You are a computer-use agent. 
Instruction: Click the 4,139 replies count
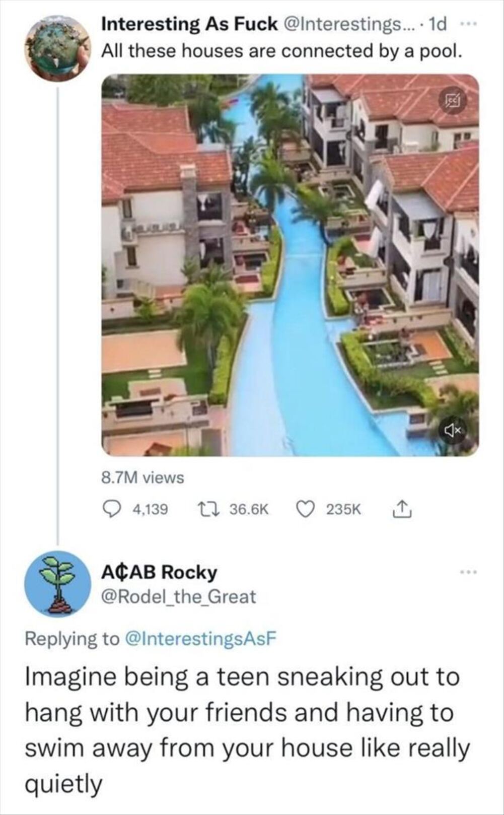pyautogui.click(x=150, y=509)
